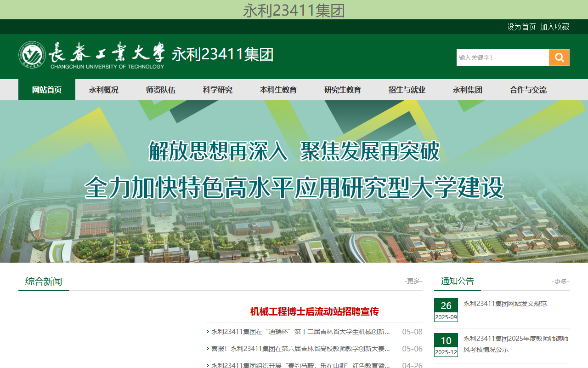Image resolution: width=588 pixels, height=368 pixels.
Task: Open the 网站首页 navigation tab
Action: pos(47,90)
